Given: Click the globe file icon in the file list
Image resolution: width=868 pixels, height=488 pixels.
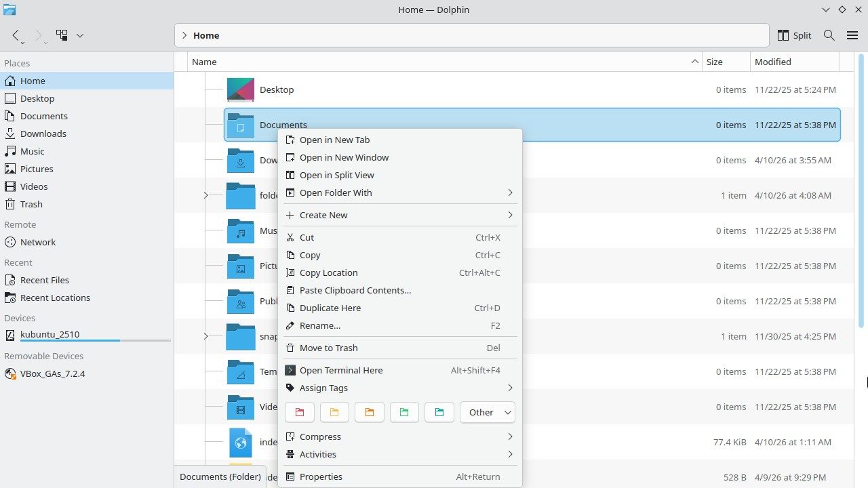Looking at the screenshot, I should (241, 442).
